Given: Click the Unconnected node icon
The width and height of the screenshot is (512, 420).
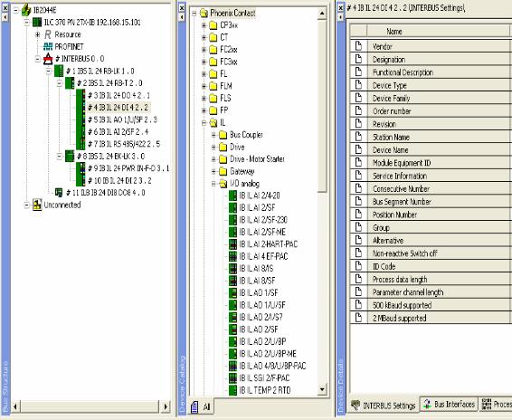Looking at the screenshot, I should click(37, 205).
